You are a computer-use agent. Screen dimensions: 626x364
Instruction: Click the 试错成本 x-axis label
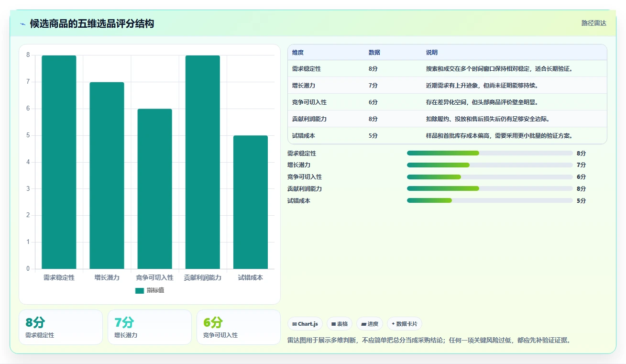click(251, 277)
